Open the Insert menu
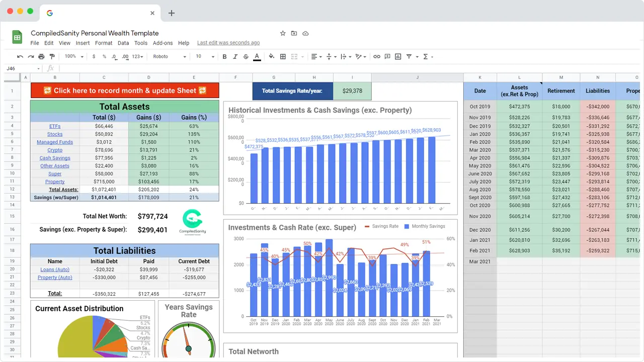Screen dimensions: 644x362 [83, 43]
